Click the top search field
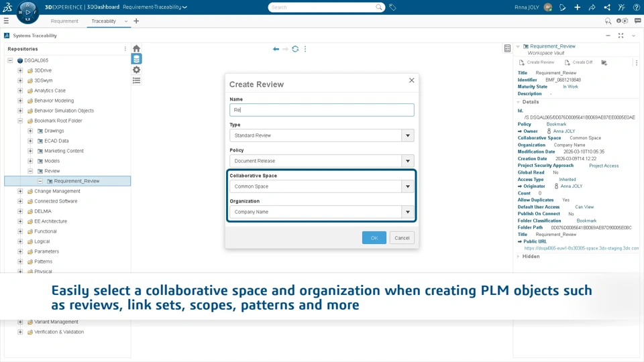The image size is (644, 362). 323,7
